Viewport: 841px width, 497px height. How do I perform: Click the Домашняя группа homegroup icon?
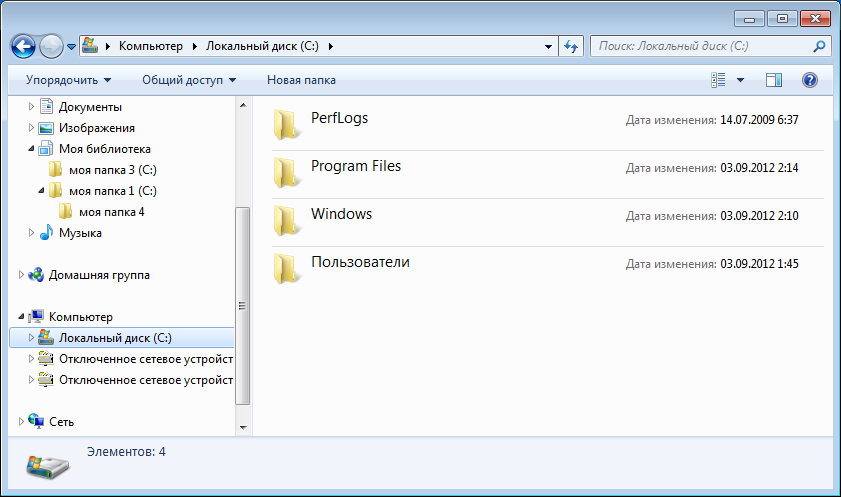[x=36, y=275]
